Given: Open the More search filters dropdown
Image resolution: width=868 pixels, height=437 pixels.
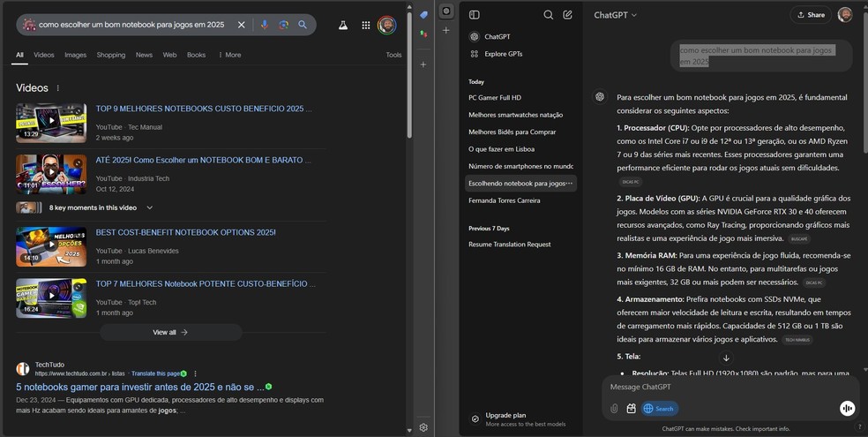Looking at the screenshot, I should (229, 55).
